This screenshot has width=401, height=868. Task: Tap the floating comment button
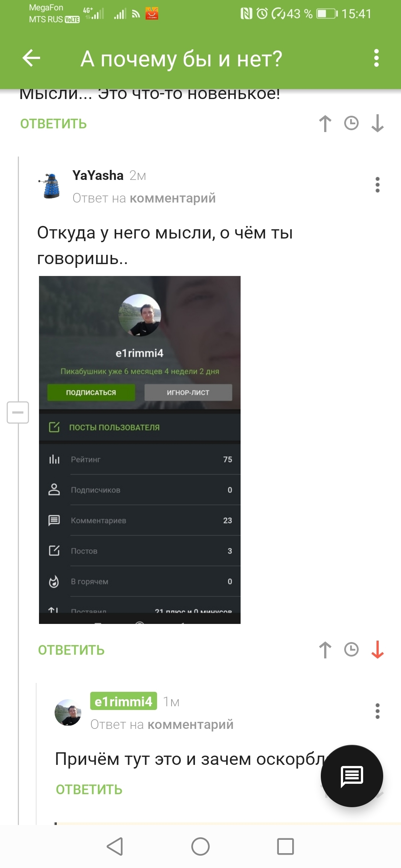click(352, 776)
